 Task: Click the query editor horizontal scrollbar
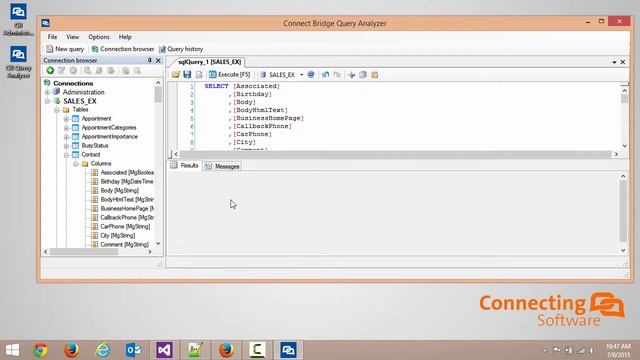pyautogui.click(x=396, y=154)
